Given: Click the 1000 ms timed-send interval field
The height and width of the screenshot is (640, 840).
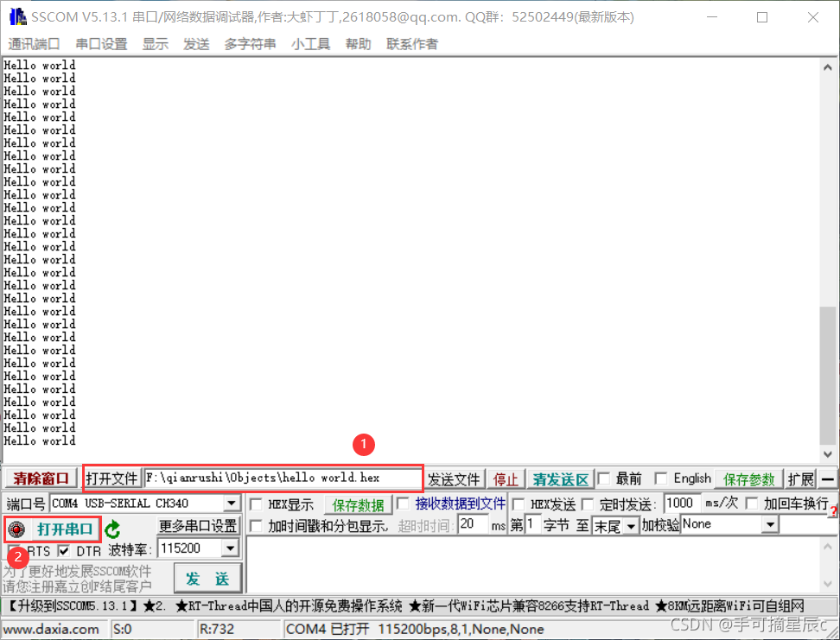Looking at the screenshot, I should click(682, 503).
